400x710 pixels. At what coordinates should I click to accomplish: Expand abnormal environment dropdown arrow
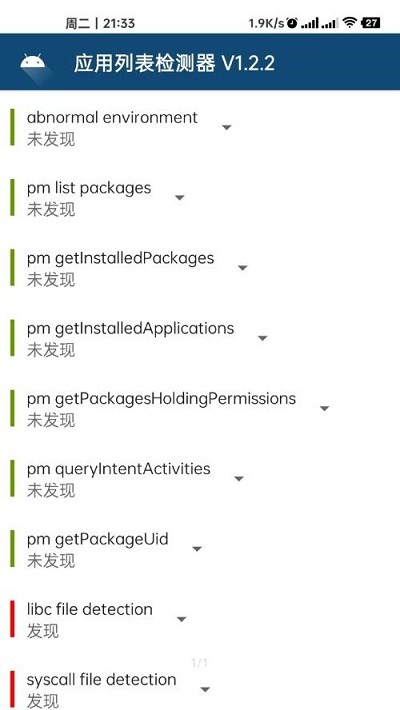click(227, 128)
